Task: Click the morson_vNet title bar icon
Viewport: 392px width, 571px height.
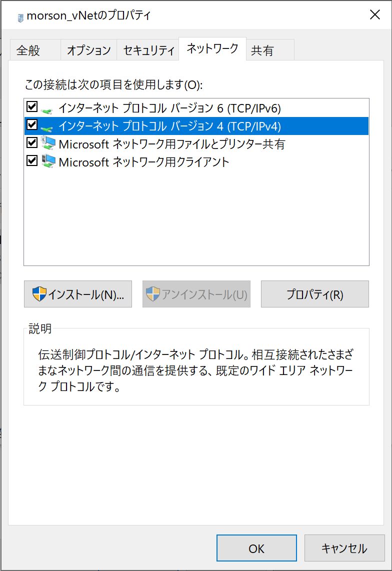Action: (x=20, y=16)
